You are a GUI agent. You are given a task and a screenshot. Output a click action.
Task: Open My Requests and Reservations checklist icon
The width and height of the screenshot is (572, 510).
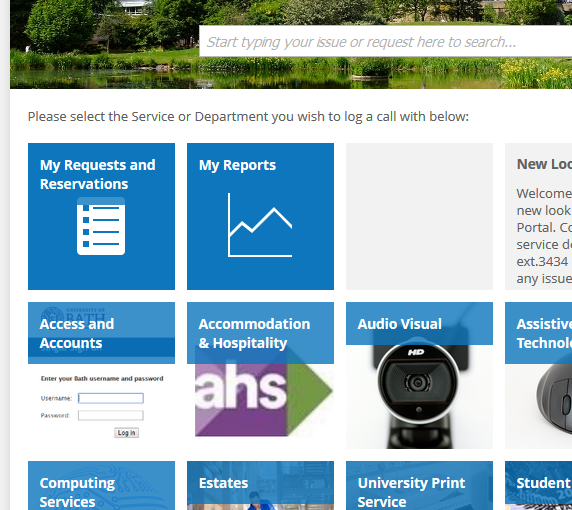pyautogui.click(x=101, y=226)
